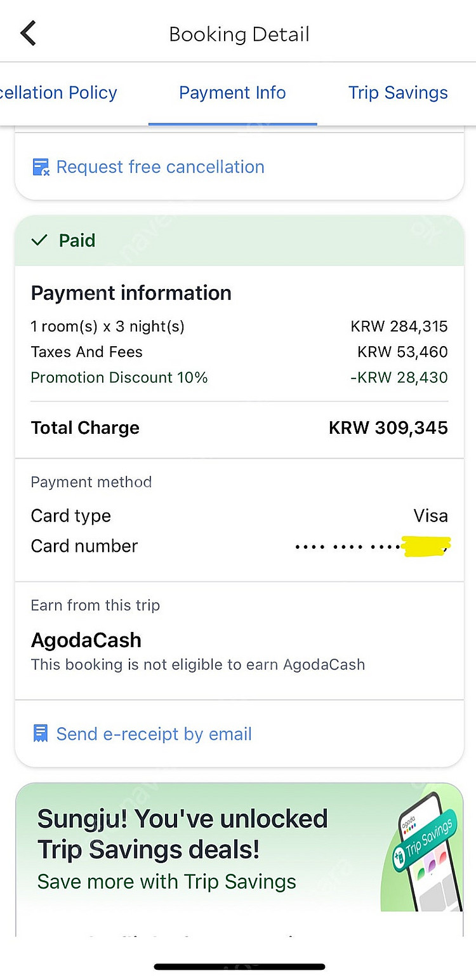The height and width of the screenshot is (980, 476).
Task: Tap the Promotion Discount 10% row
Action: pyautogui.click(x=239, y=377)
